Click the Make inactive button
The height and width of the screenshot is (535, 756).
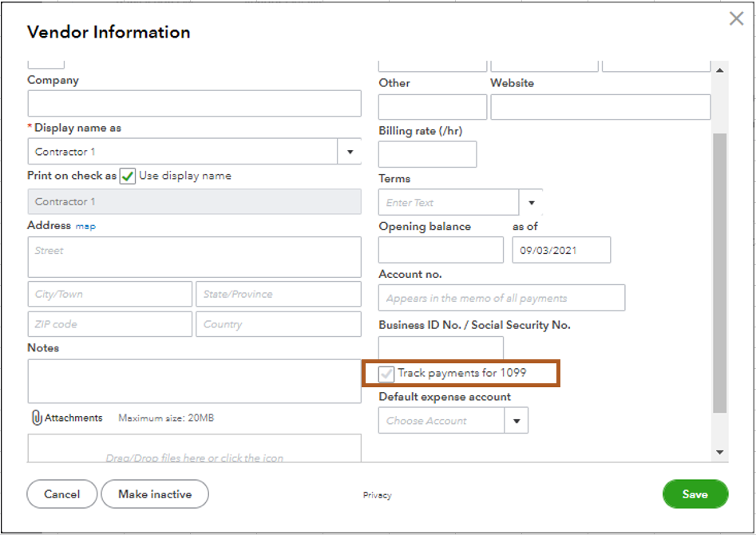[154, 493]
